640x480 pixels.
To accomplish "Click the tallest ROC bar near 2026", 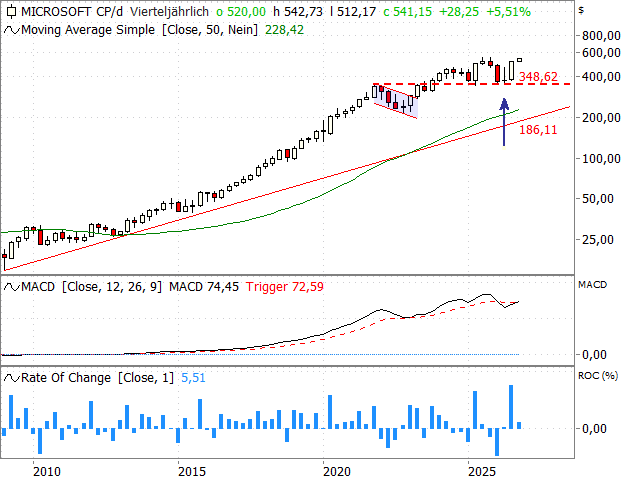I will point(511,407).
